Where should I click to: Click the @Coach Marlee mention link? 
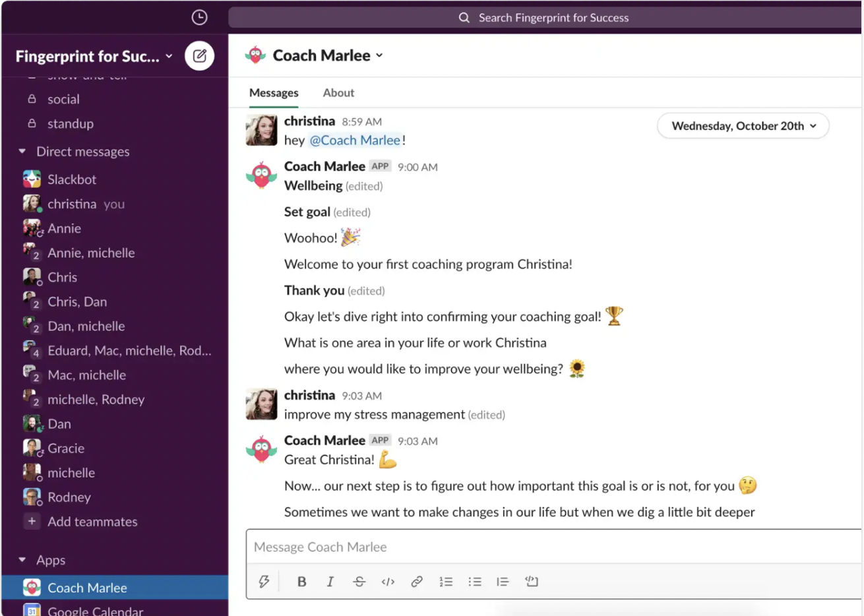pos(355,140)
